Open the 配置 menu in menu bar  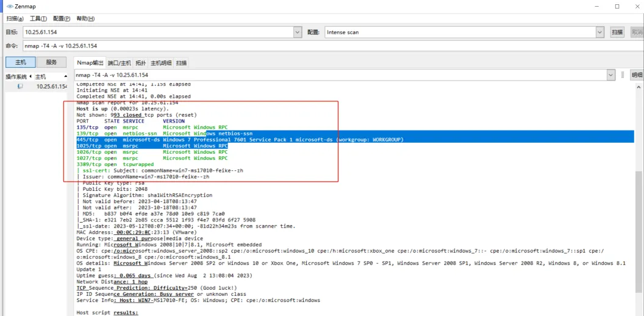pyautogui.click(x=62, y=19)
